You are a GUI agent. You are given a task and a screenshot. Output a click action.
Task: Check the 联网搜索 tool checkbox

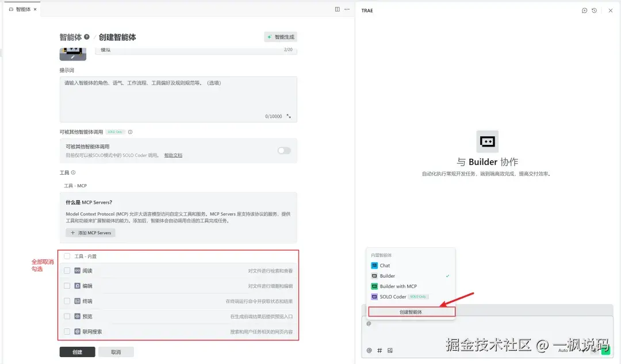tap(67, 332)
